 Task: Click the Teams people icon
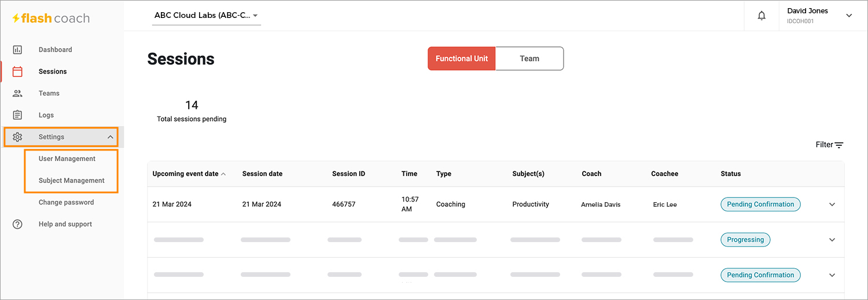click(17, 93)
